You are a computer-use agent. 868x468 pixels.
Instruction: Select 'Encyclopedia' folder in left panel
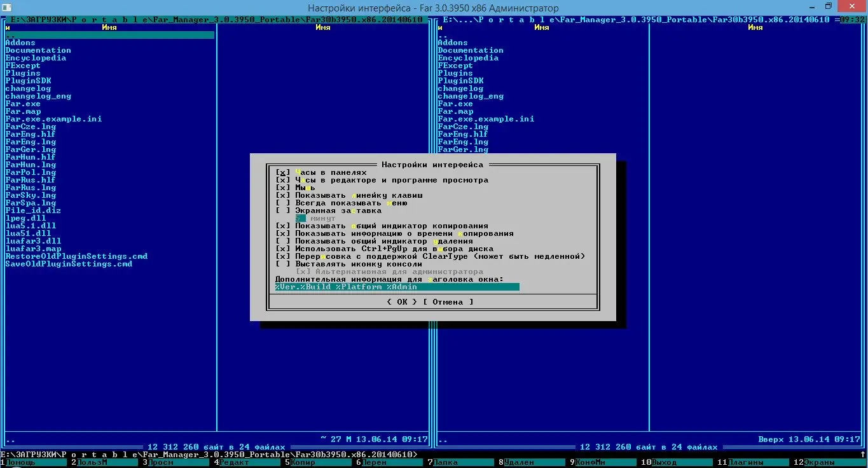(x=36, y=58)
